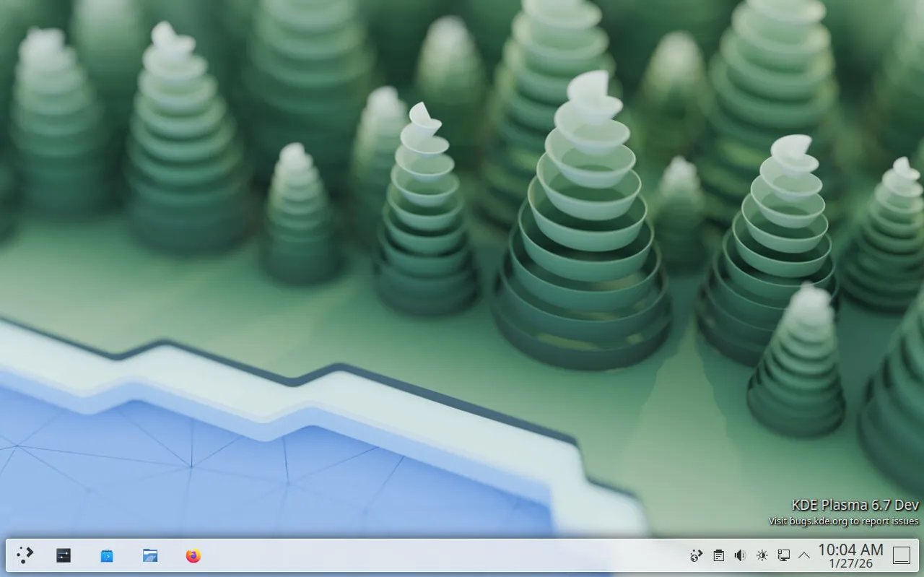Click the 'KDE Plasma 6.7 Dev' watermark
Image resolution: width=924 pixels, height=577 pixels.
point(855,505)
